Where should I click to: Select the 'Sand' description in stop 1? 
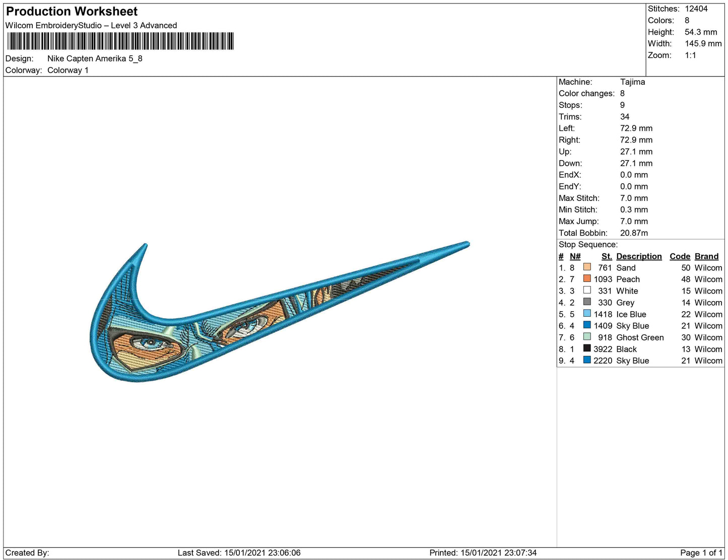pyautogui.click(x=626, y=267)
